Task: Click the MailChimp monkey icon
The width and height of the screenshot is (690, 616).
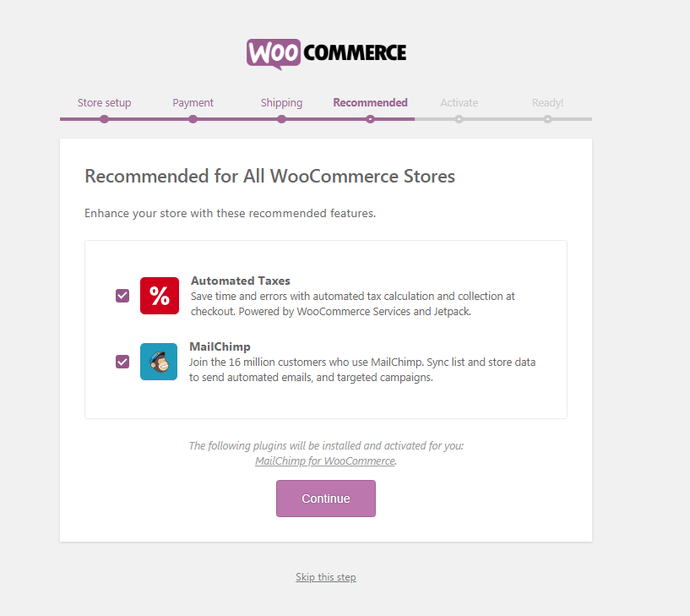Action: 159,362
